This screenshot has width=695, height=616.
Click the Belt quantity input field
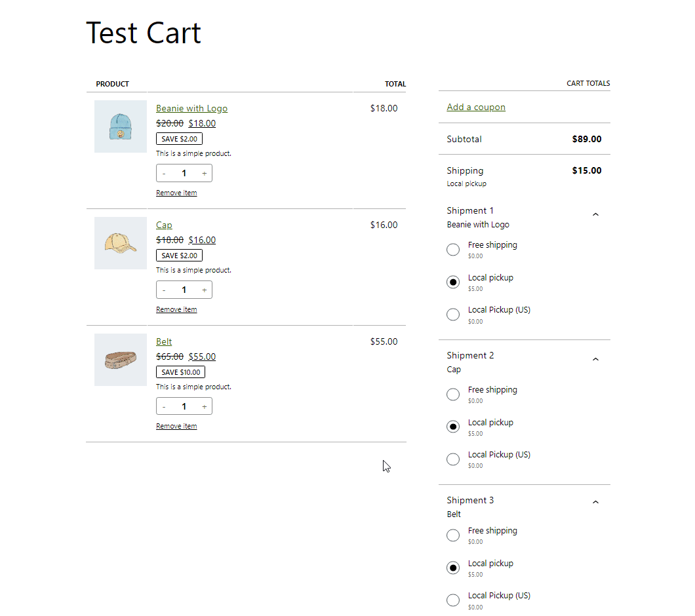point(184,406)
